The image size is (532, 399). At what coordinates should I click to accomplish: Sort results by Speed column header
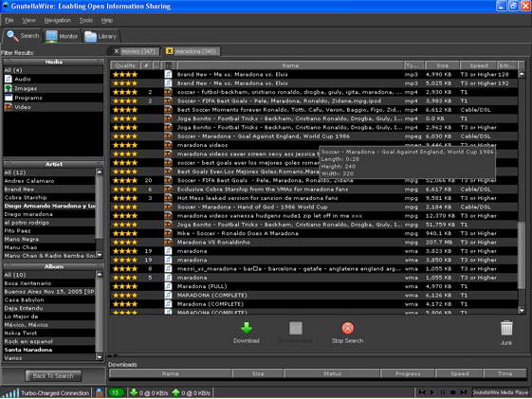point(479,65)
